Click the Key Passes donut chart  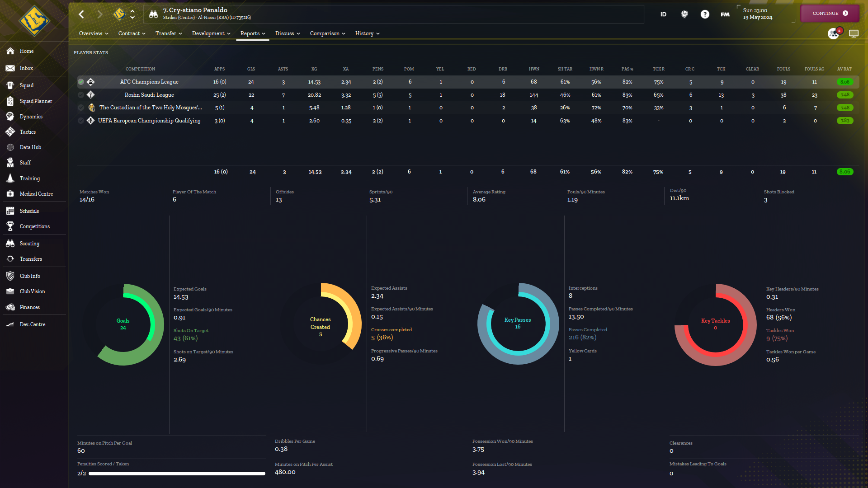[518, 324]
